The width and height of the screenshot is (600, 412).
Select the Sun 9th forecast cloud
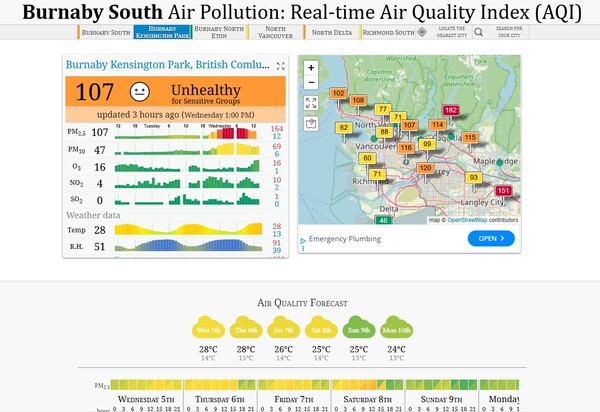pyautogui.click(x=359, y=328)
